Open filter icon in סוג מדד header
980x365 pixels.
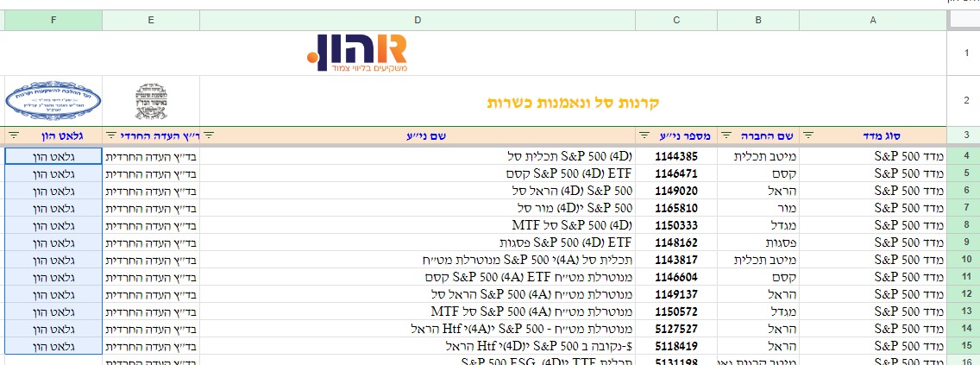tap(808, 135)
